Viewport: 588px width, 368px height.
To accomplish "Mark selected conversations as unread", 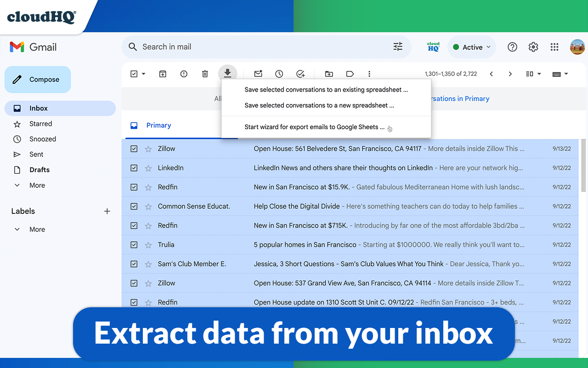I will (258, 74).
